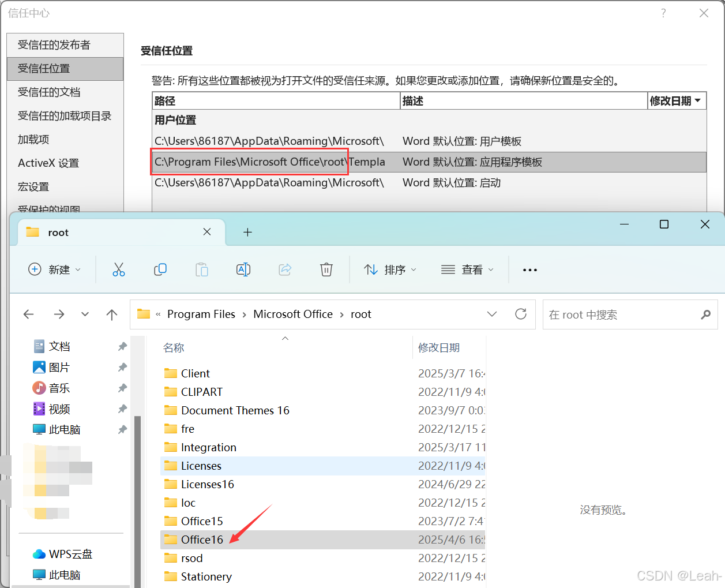Select the Licenses16 folder
The width and height of the screenshot is (725, 588).
323,484
